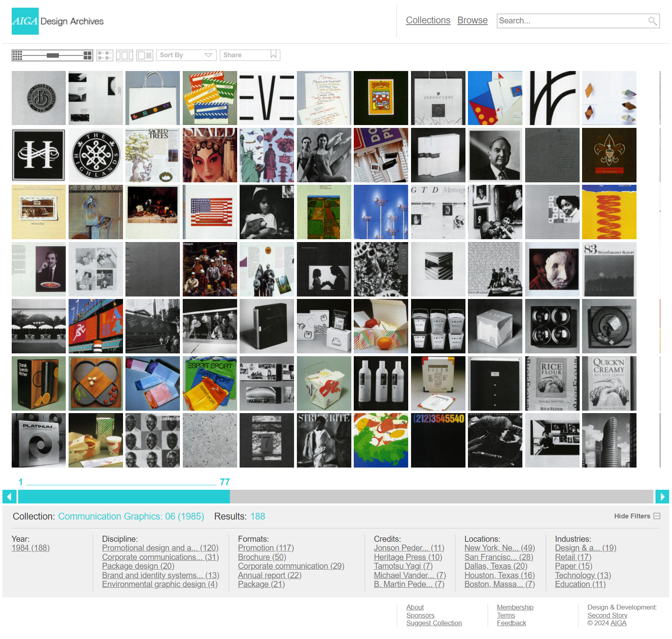Open the Share dropdown

250,55
